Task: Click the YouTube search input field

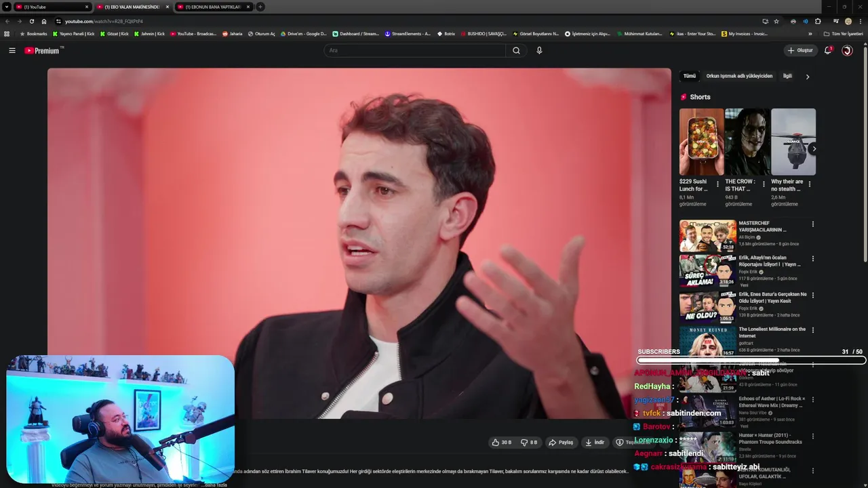Action: tap(415, 50)
